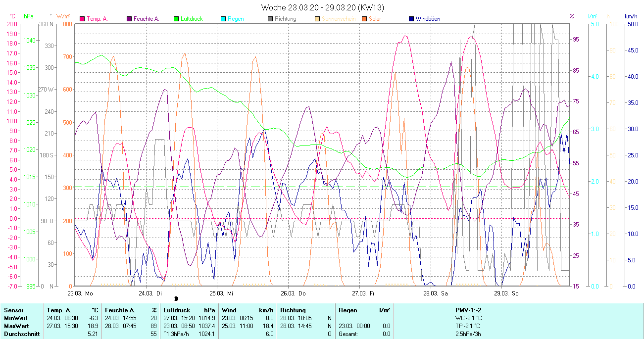This screenshot has height=339, width=644.
Task: Select the gray Richtung legend swatch
Action: [270, 19]
